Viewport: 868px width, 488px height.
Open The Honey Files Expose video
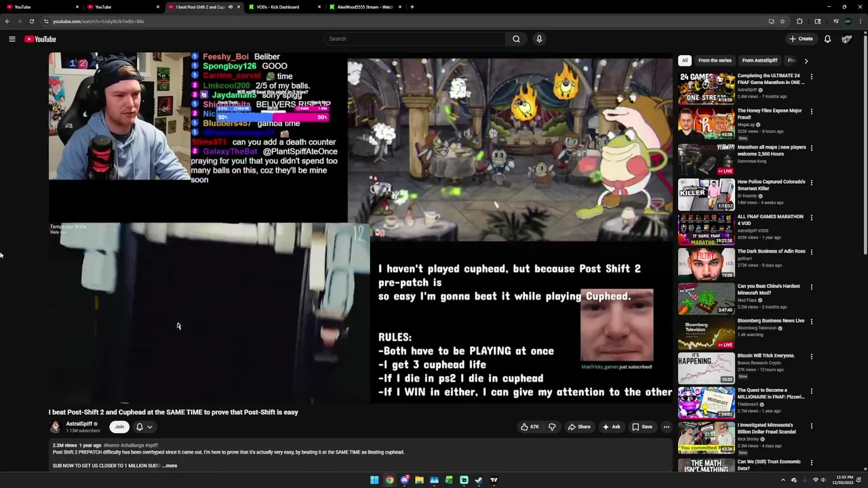(x=706, y=123)
